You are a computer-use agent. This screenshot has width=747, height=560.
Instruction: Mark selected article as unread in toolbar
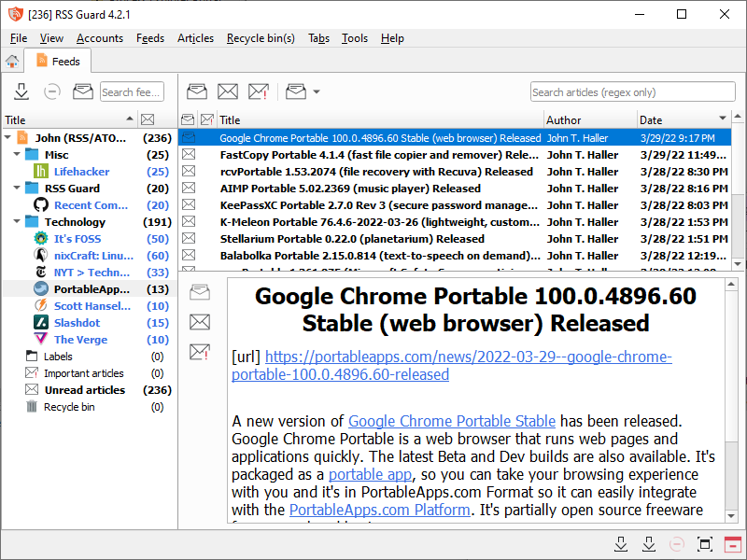click(228, 91)
